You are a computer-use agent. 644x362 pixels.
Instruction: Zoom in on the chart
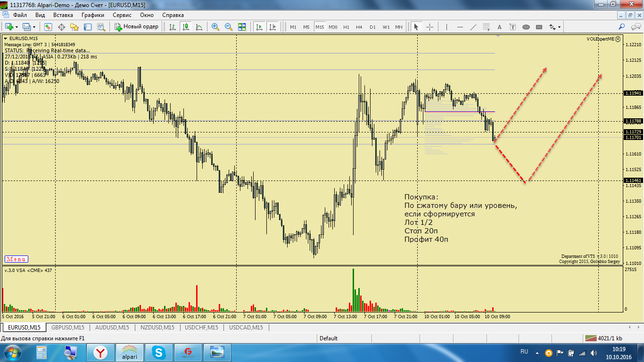pyautogui.click(x=215, y=27)
